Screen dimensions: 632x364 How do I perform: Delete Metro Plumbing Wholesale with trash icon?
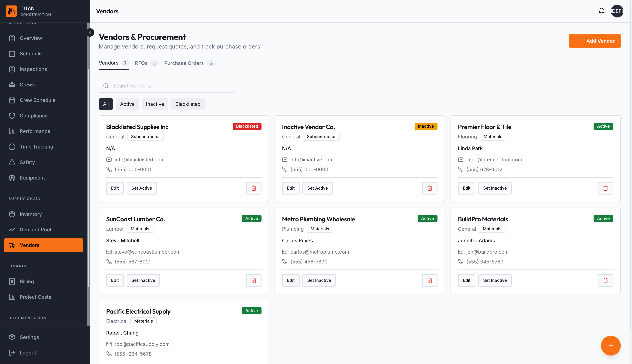430,280
